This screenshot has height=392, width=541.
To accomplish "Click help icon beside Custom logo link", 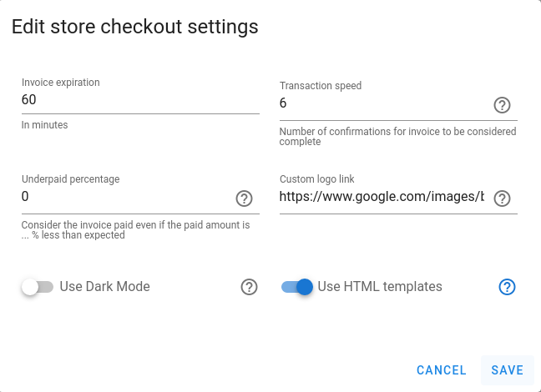I will (x=502, y=199).
